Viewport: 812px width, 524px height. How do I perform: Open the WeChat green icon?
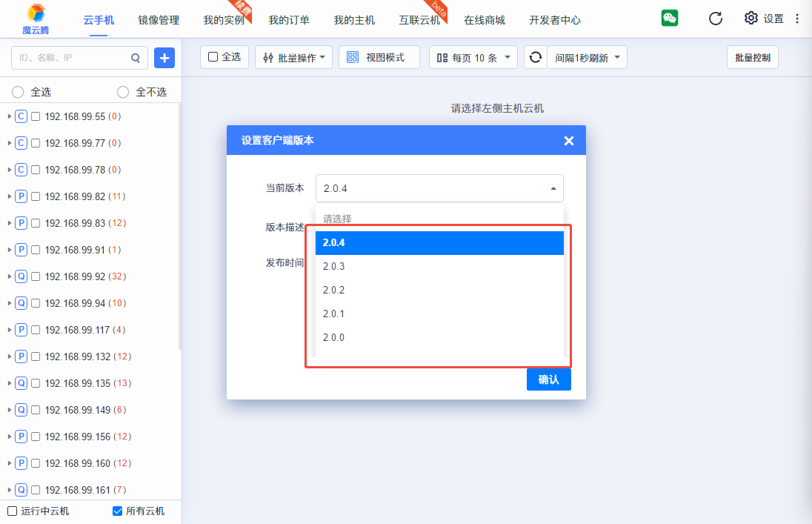(670, 19)
